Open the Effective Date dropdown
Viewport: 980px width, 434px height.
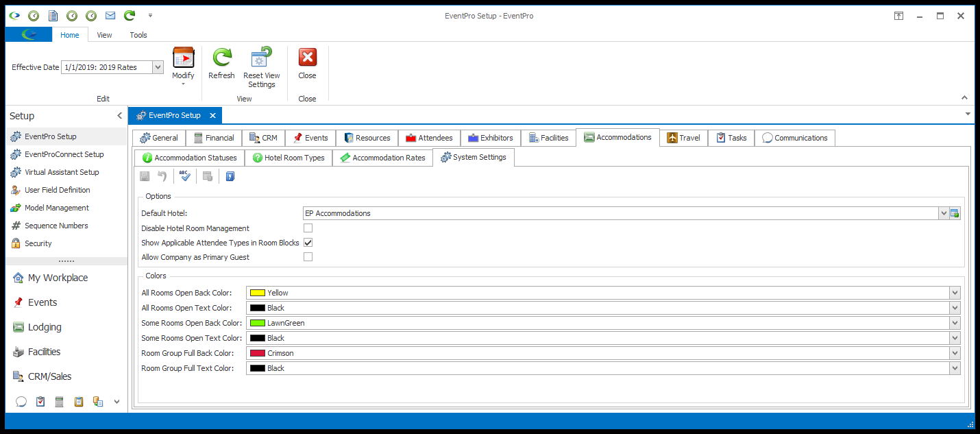pyautogui.click(x=158, y=67)
